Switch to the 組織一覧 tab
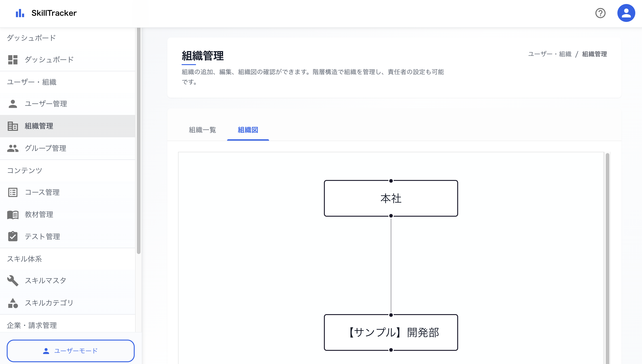642x364 pixels. coord(202,130)
